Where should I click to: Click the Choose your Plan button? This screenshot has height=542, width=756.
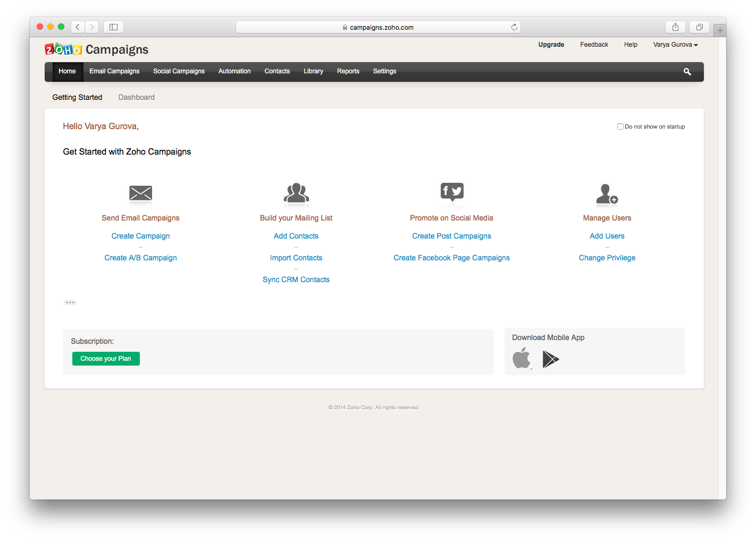pyautogui.click(x=106, y=359)
